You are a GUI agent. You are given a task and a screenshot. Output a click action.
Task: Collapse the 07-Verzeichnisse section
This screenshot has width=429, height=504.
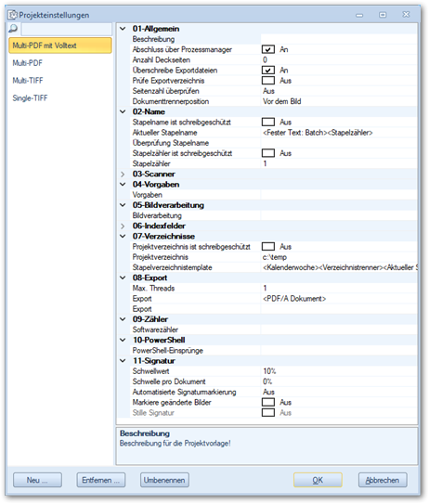click(x=123, y=237)
